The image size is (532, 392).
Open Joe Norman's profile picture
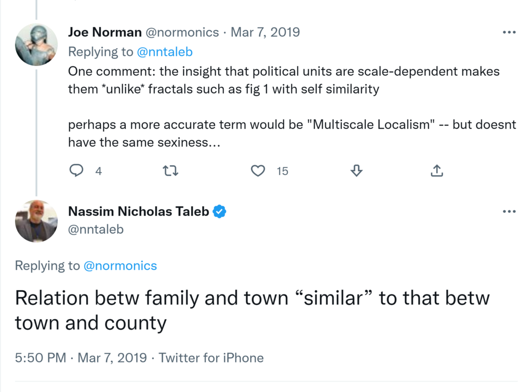(36, 45)
